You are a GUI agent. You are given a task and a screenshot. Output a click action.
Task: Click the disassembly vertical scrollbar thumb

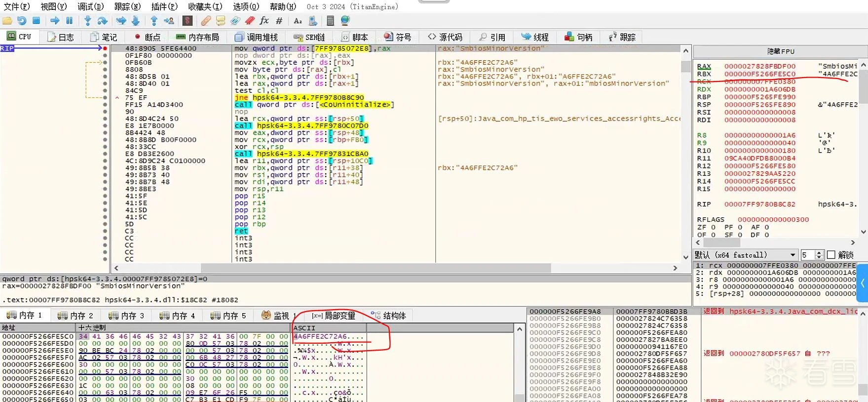[685, 67]
